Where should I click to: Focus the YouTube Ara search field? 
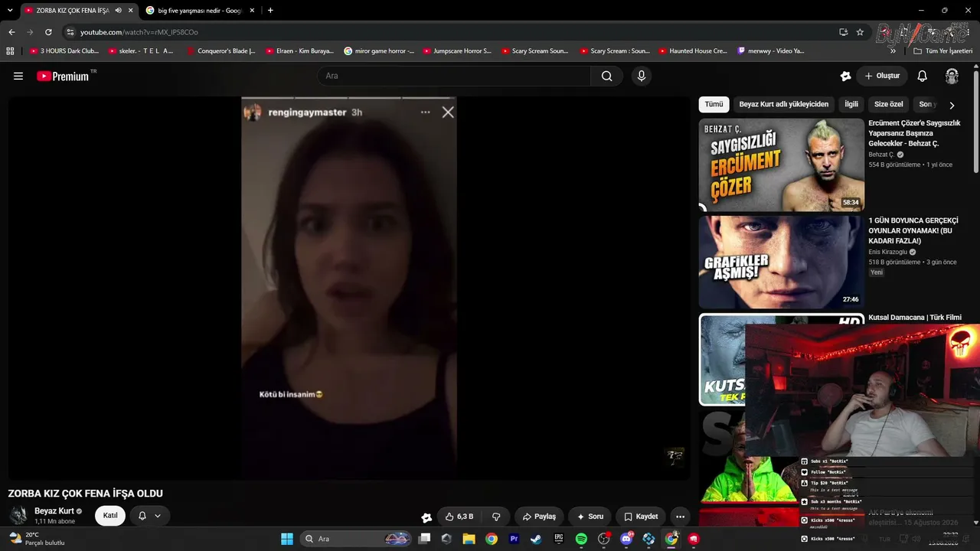click(x=454, y=76)
